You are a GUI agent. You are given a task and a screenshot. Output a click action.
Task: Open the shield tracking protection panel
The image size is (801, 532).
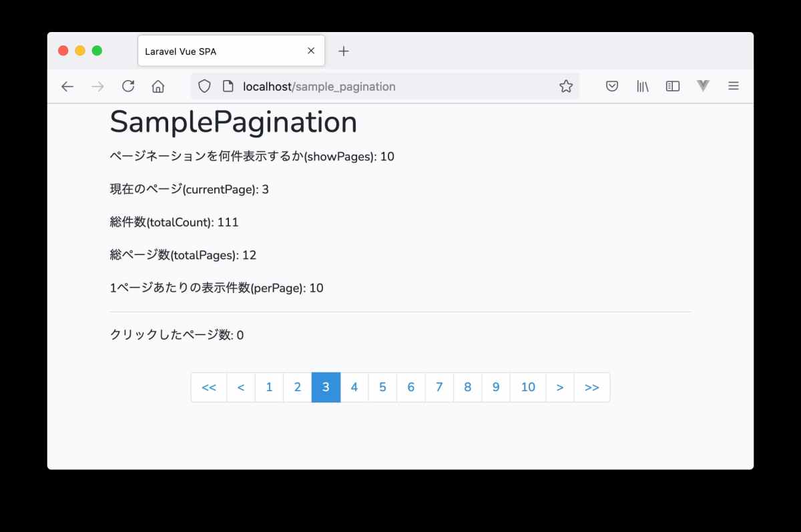[x=204, y=85]
